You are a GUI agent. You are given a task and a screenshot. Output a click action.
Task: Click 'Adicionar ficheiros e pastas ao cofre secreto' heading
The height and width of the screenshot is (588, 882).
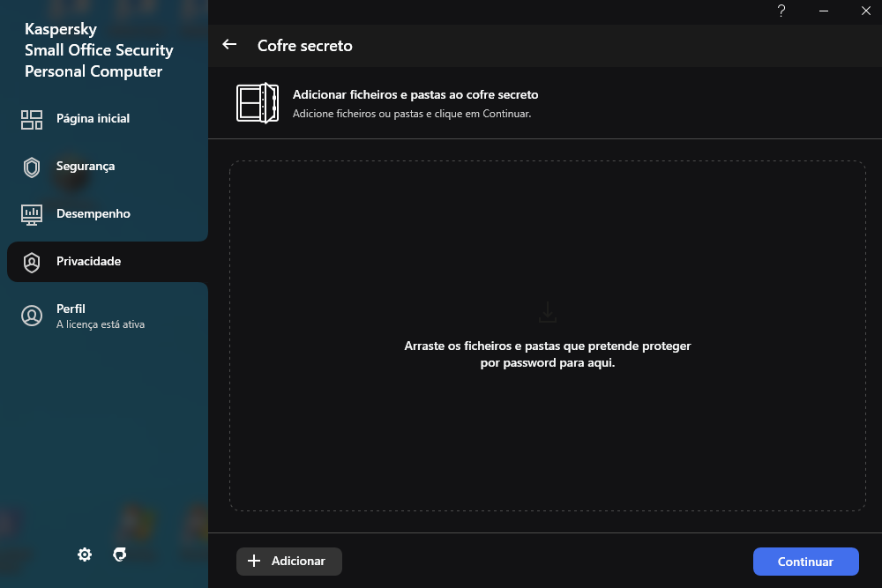tap(415, 94)
